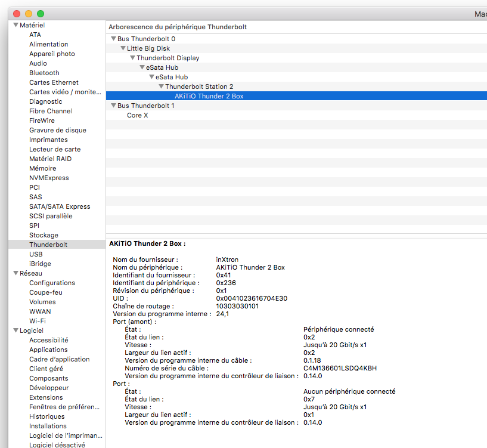Image resolution: width=487 pixels, height=448 pixels.
Task: Select Stockage in the sidebar
Action: (x=44, y=236)
